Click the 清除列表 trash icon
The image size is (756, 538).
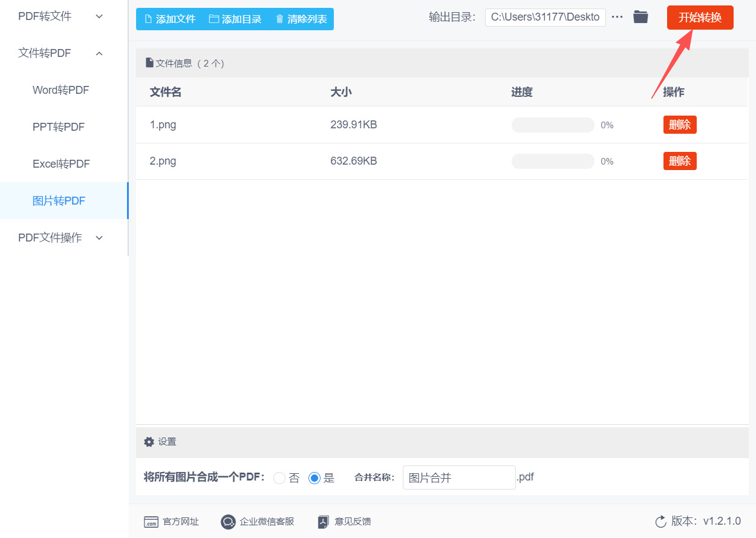(279, 19)
